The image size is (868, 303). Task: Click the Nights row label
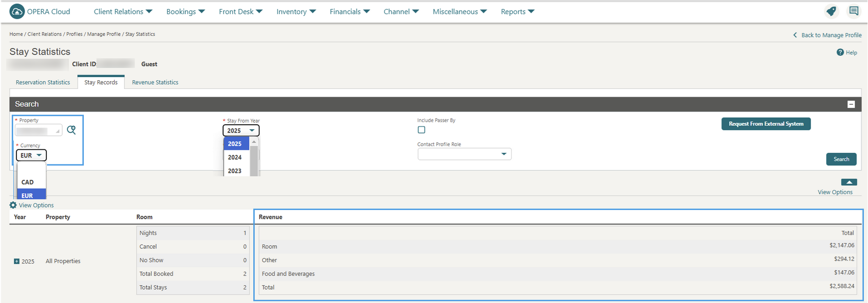(x=148, y=233)
